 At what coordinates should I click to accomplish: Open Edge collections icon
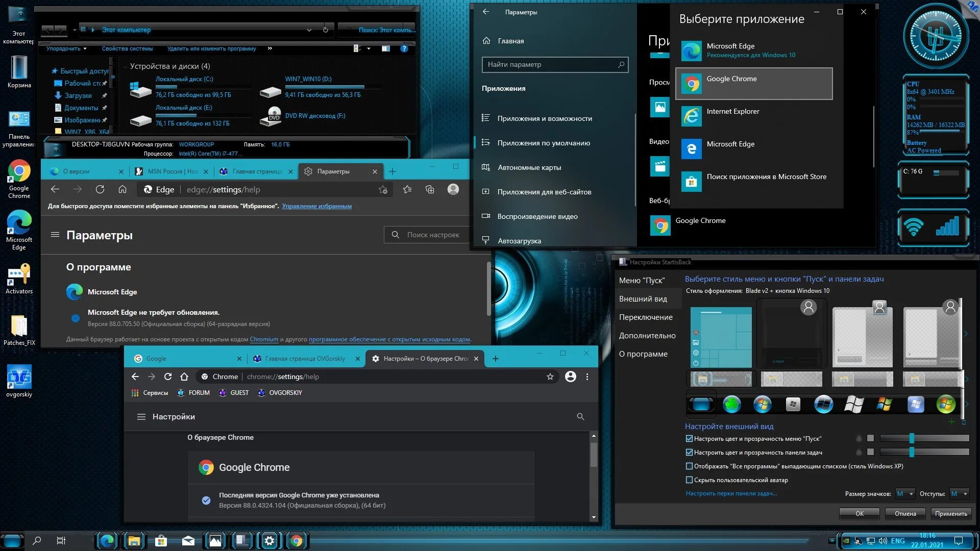pyautogui.click(x=430, y=189)
